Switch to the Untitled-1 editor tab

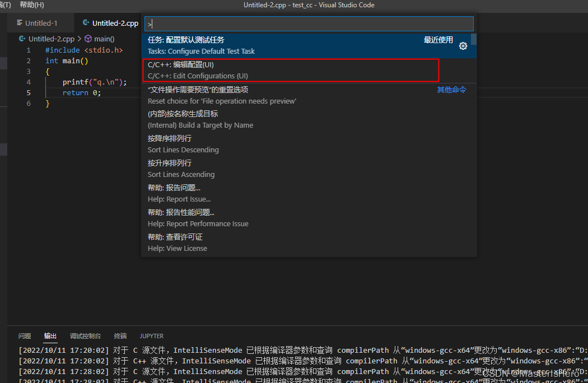click(41, 23)
